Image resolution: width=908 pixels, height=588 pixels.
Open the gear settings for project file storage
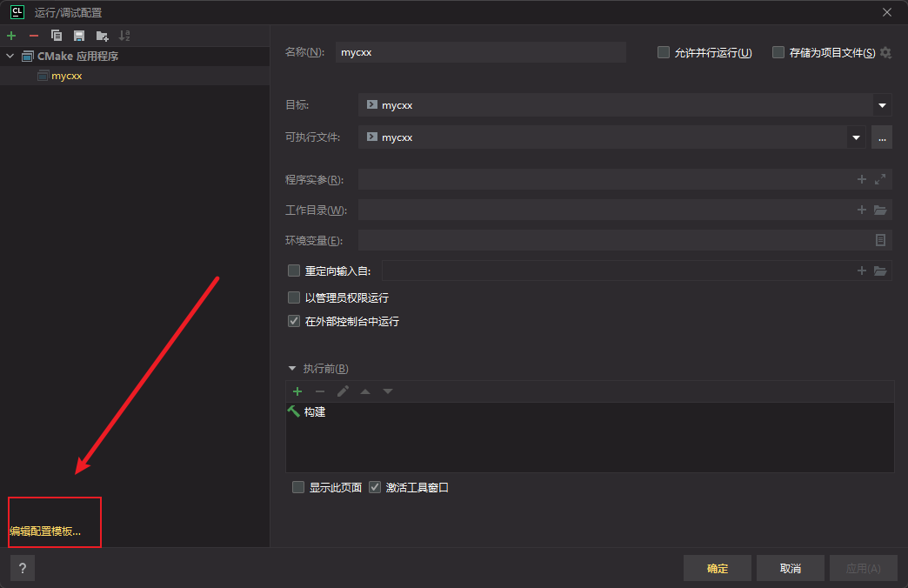click(x=885, y=53)
